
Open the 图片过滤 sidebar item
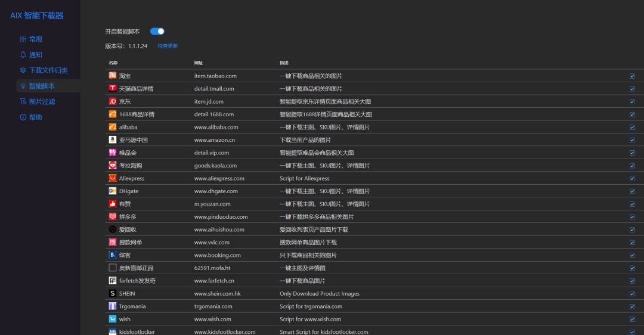(42, 102)
